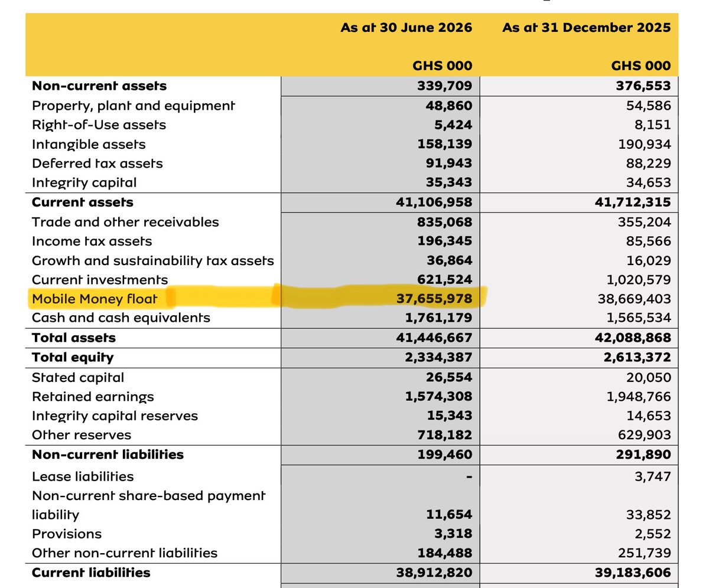The image size is (709, 588).
Task: Click 'Trade and other receivables' label
Action: (125, 222)
